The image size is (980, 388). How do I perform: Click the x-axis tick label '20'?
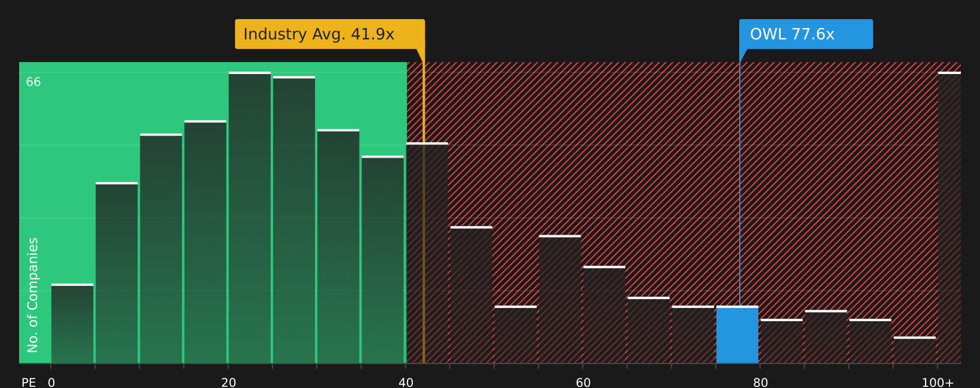click(229, 383)
